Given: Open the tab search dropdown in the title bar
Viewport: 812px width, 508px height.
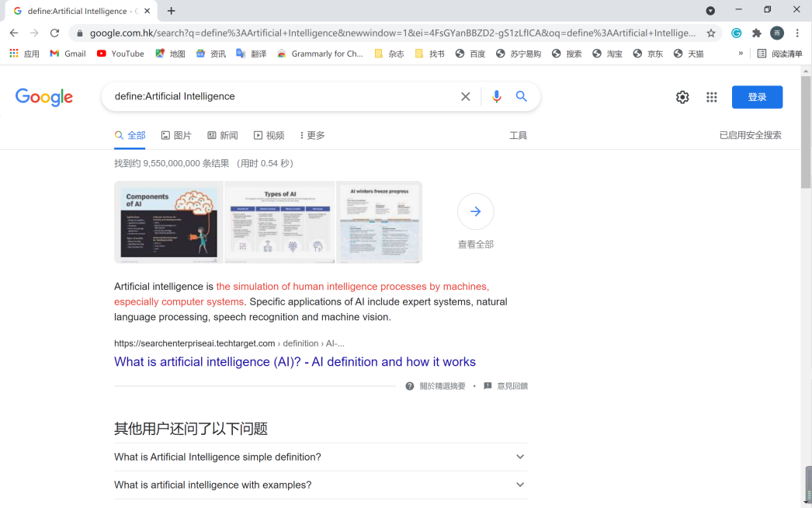Looking at the screenshot, I should 710,10.
